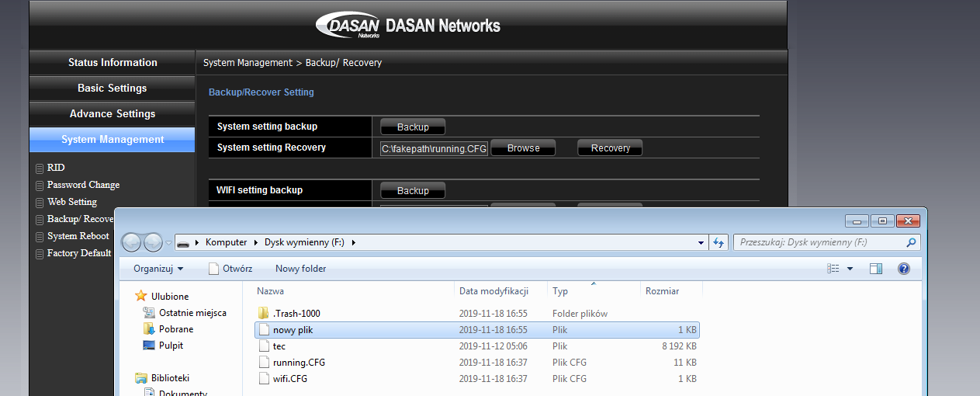Click Backup for WIFI setting

pyautogui.click(x=413, y=190)
